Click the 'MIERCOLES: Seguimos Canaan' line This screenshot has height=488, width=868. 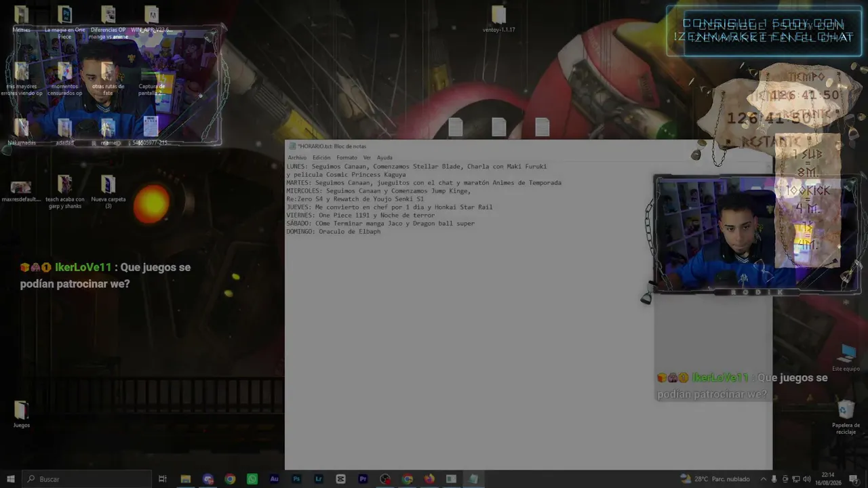[x=378, y=191]
